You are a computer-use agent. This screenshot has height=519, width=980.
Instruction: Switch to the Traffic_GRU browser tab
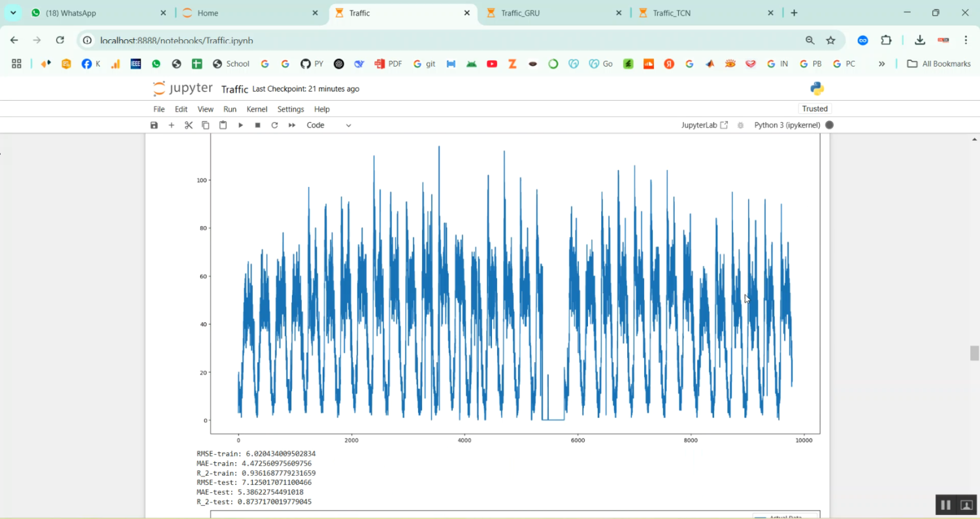[x=520, y=13]
